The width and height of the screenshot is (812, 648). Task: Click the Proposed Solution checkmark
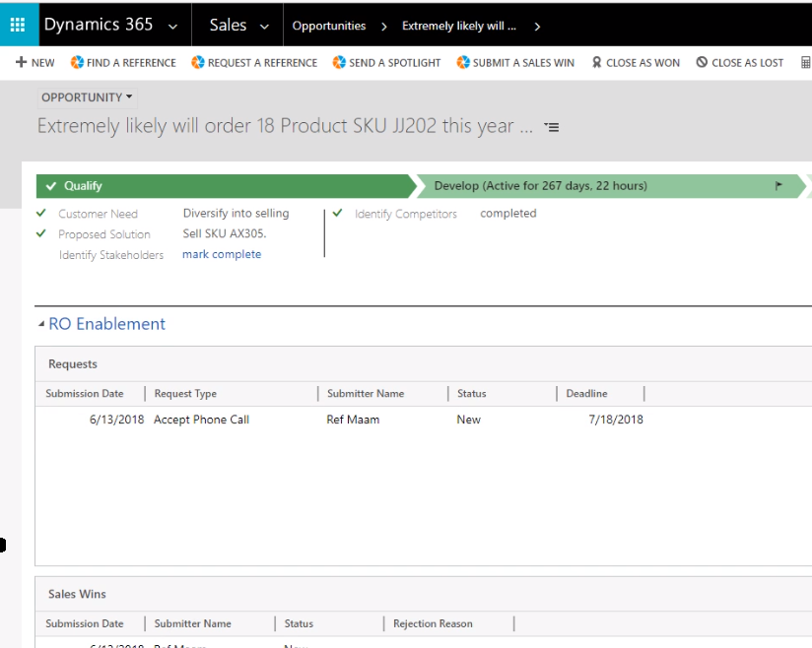click(41, 233)
